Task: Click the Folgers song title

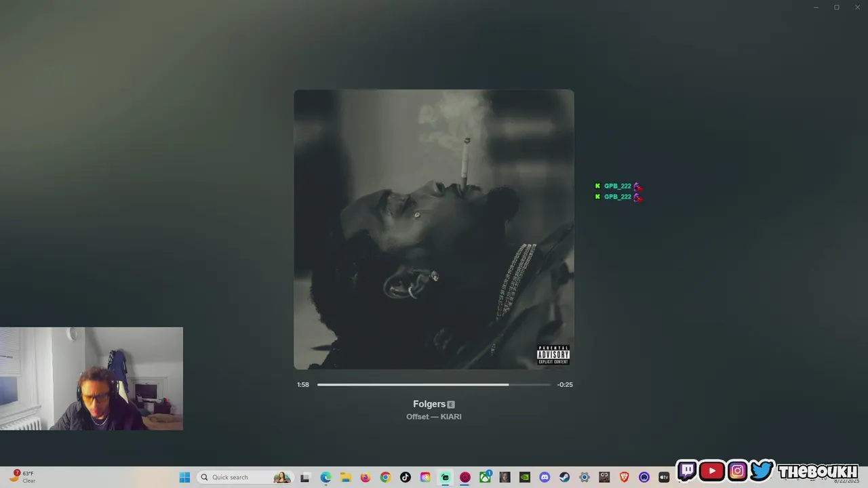Action: [429, 404]
